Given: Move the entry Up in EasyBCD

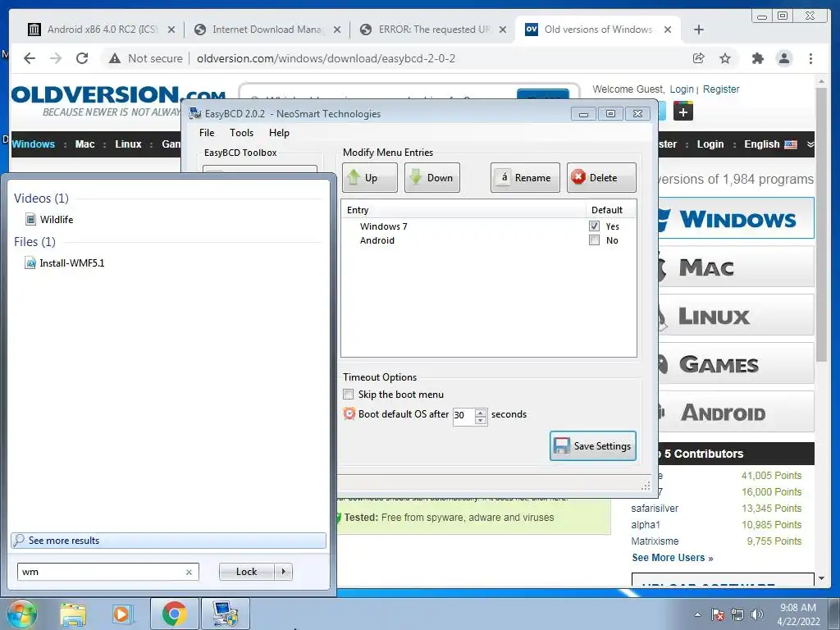Looking at the screenshot, I should [x=370, y=177].
